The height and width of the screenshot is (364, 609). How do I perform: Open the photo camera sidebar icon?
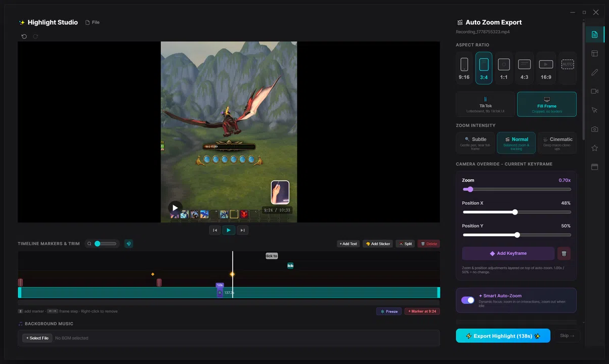pos(594,129)
